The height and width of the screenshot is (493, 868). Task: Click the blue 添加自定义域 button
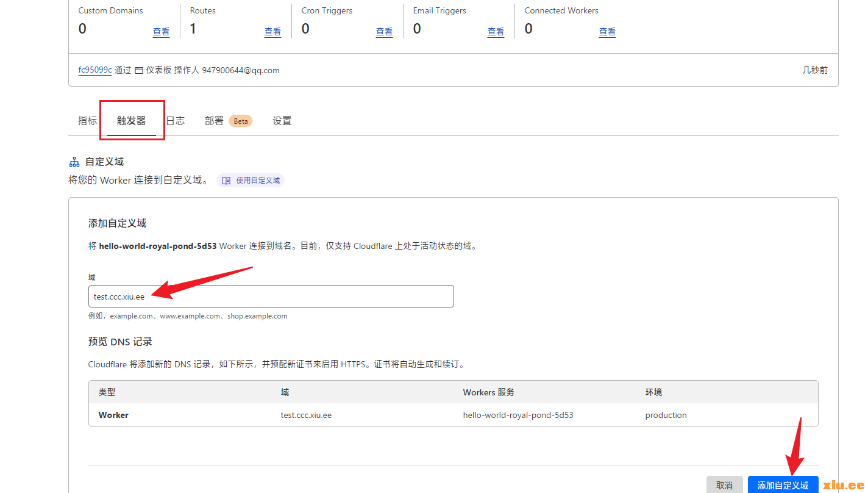(783, 485)
